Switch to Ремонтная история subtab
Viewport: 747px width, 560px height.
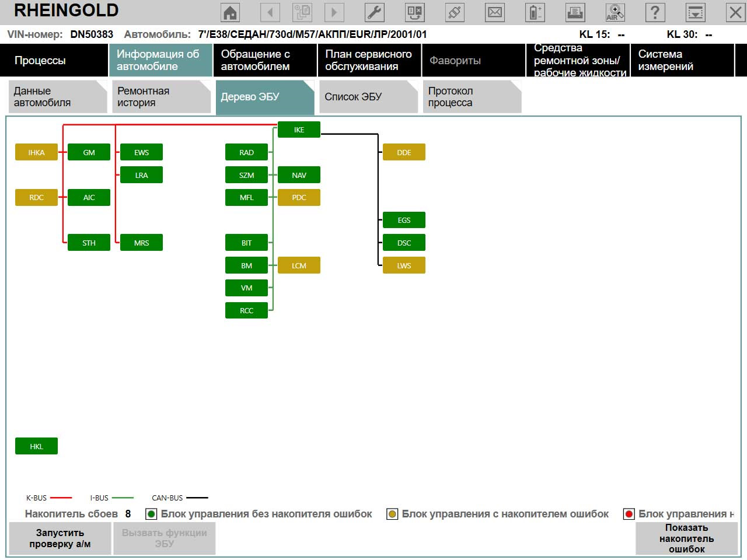pos(162,97)
